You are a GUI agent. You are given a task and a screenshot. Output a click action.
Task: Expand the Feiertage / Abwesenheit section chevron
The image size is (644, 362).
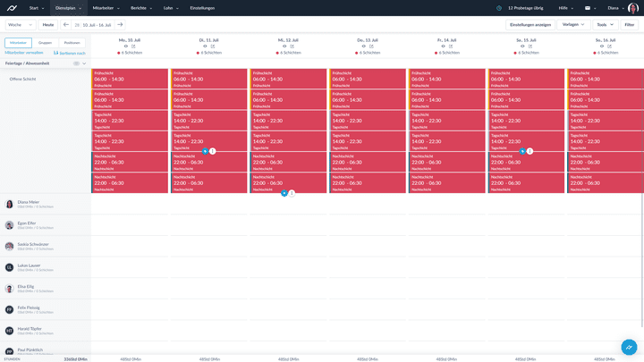tap(85, 63)
